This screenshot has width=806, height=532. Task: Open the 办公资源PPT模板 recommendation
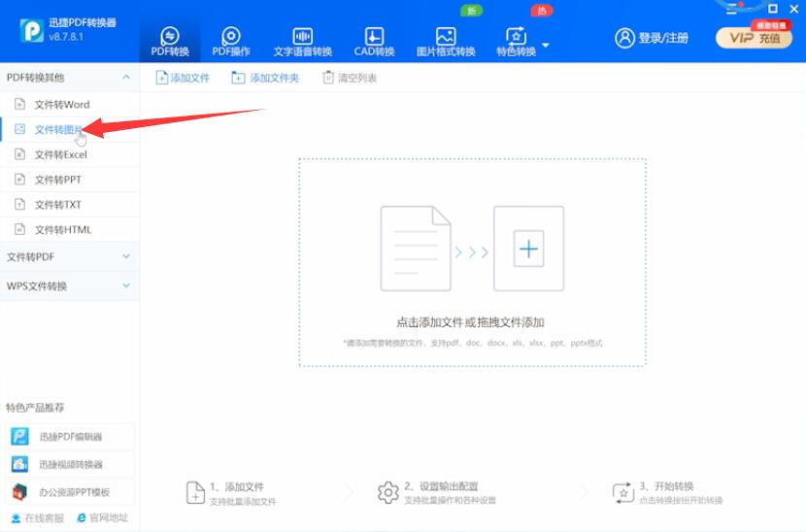[x=69, y=492]
